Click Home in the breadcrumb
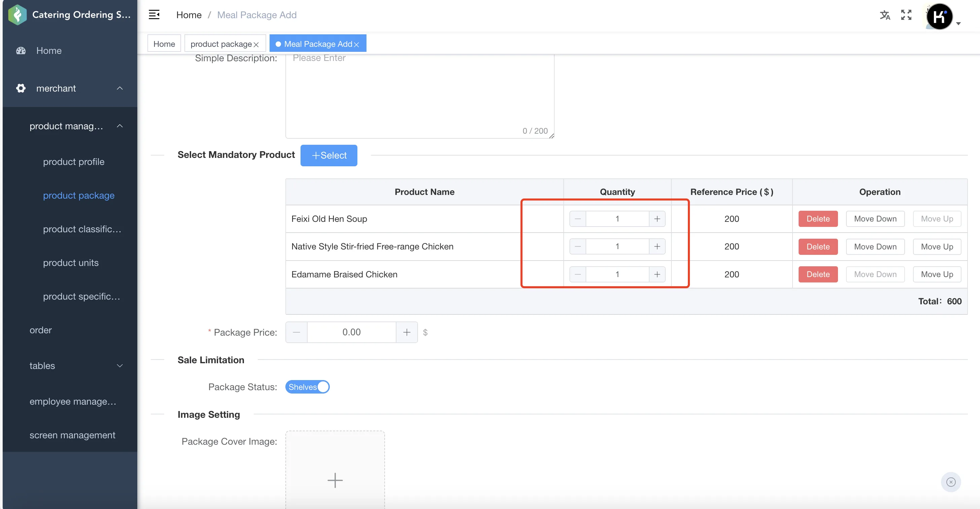Viewport: 980px width, 509px height. tap(189, 15)
